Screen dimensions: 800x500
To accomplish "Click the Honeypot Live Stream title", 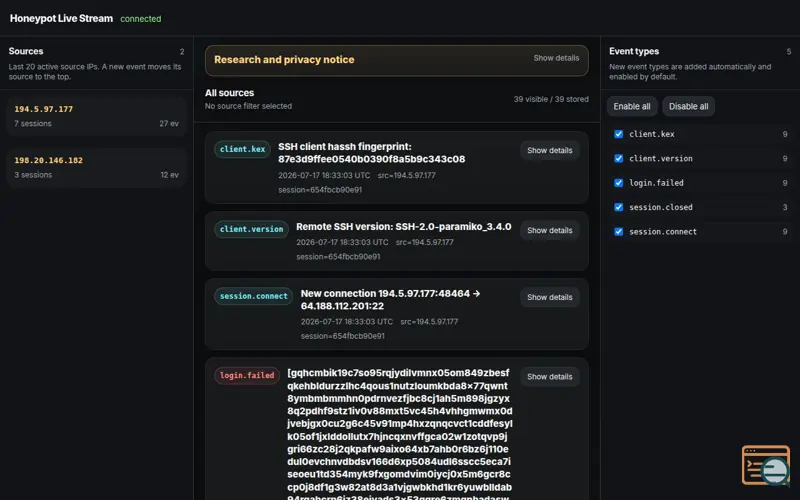I will click(x=61, y=18).
